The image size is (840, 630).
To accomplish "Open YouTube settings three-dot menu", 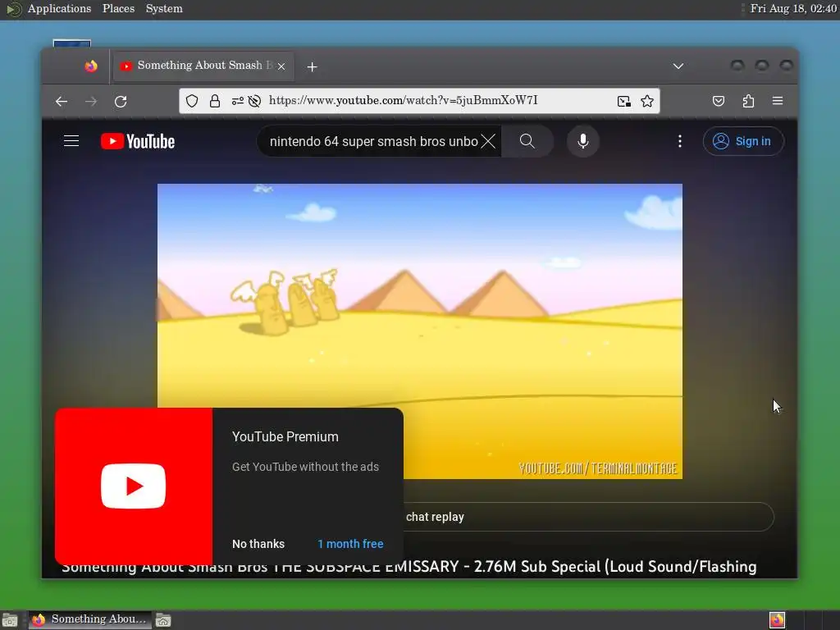I will pos(680,141).
